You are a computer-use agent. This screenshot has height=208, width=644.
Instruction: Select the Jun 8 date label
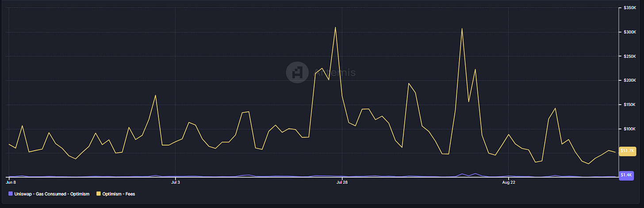tap(11, 182)
